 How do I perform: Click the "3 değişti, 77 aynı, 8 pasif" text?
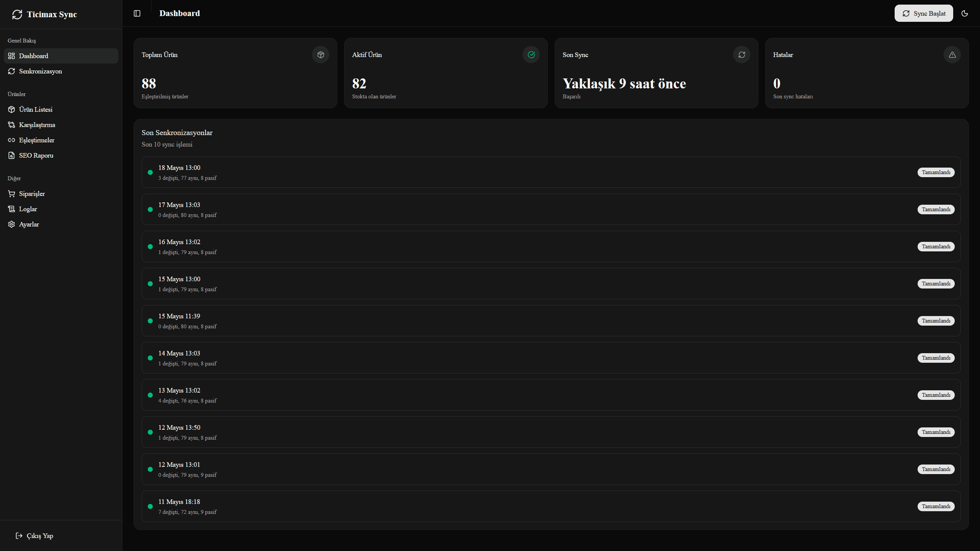188,178
